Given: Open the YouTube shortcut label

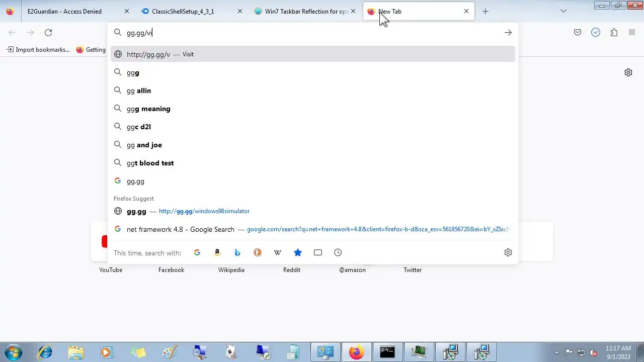Looking at the screenshot, I should coord(111,270).
